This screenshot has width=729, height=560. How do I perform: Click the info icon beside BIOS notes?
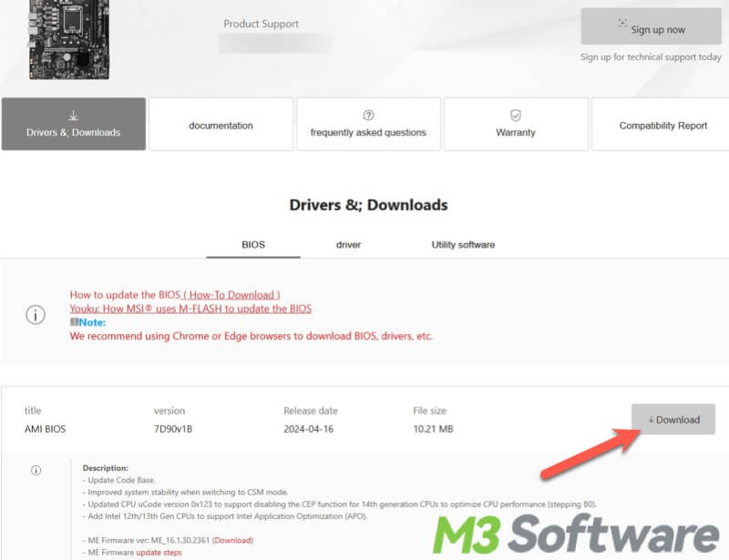pyautogui.click(x=36, y=315)
